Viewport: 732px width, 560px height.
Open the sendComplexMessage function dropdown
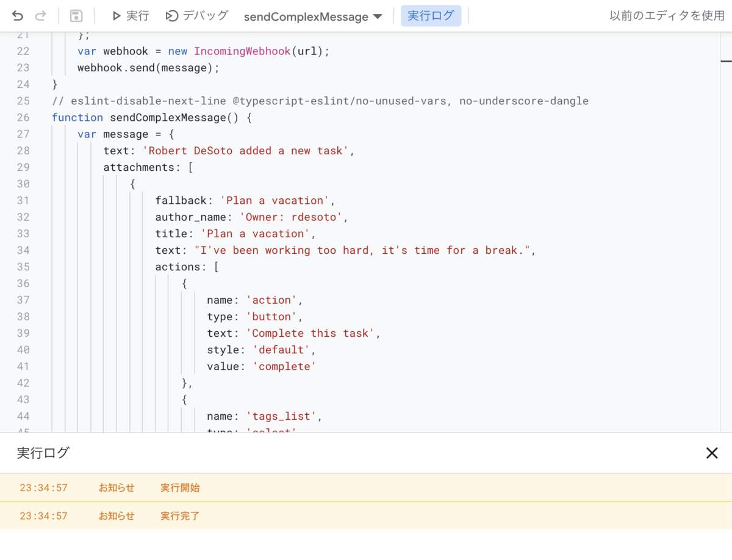pos(313,16)
